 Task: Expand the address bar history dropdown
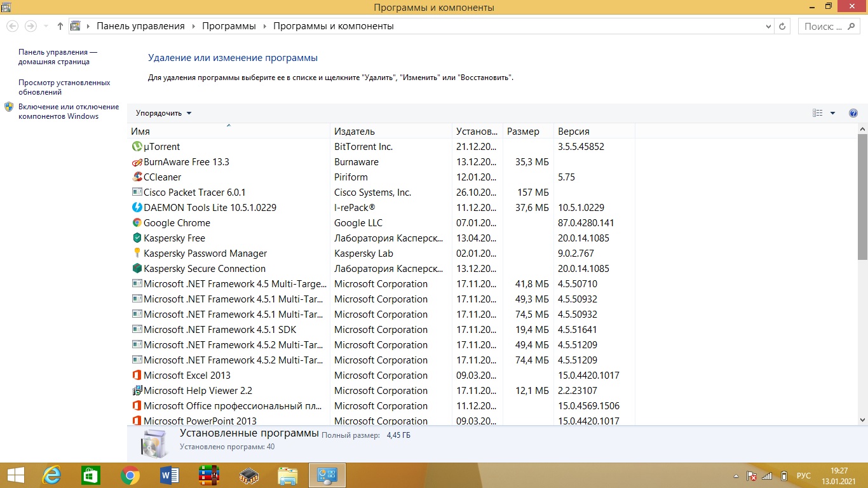[769, 26]
